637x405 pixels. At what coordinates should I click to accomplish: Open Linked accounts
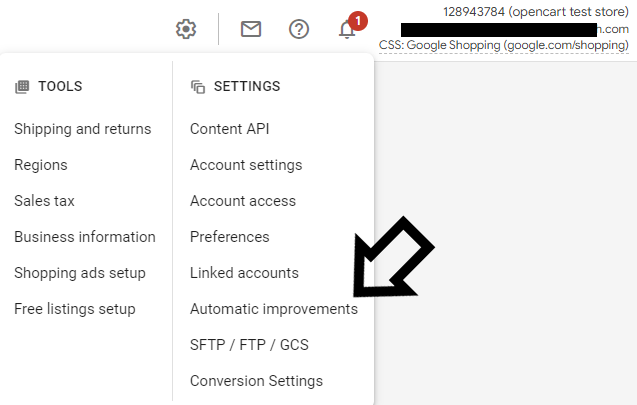[x=244, y=273]
